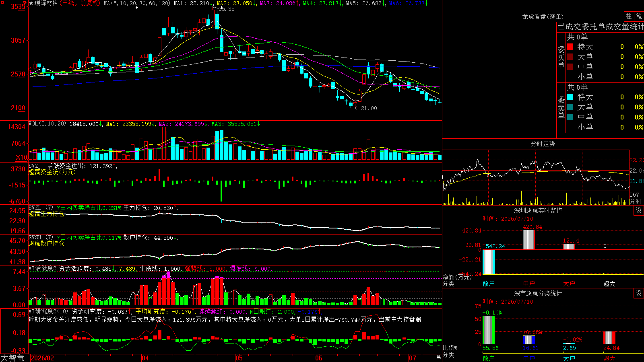Click the SVSH (7) indicator label
The width and height of the screenshot is (644, 362).
41,238
